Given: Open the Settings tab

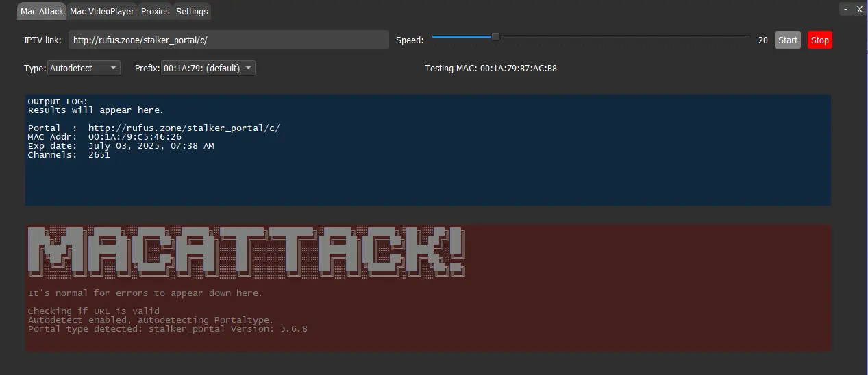Looking at the screenshot, I should click(x=192, y=11).
